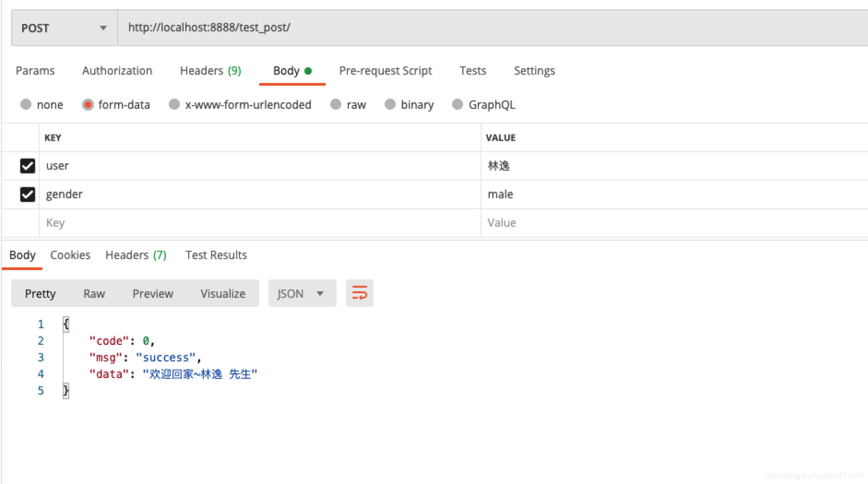The height and width of the screenshot is (484, 868).
Task: Open the Authorization tab
Action: pos(117,71)
